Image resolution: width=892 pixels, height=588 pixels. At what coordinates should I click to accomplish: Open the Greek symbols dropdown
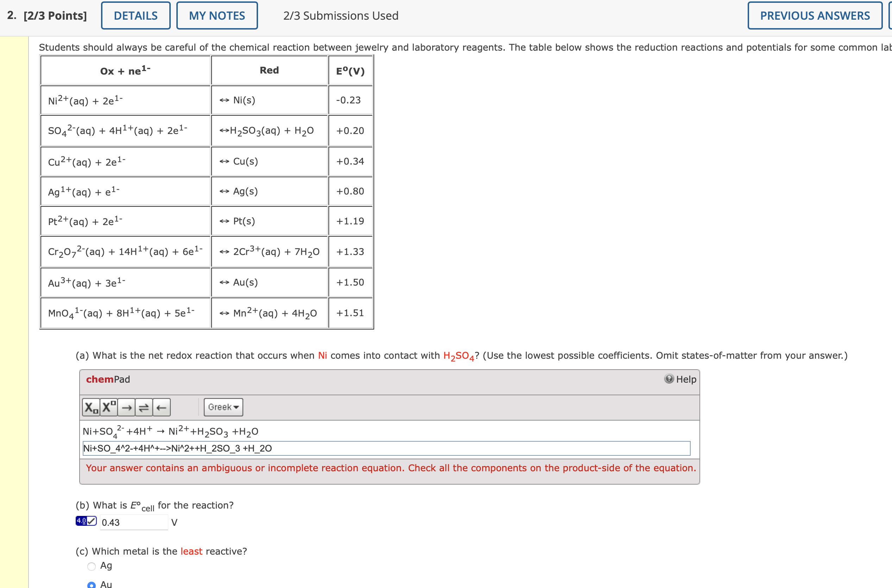point(223,407)
